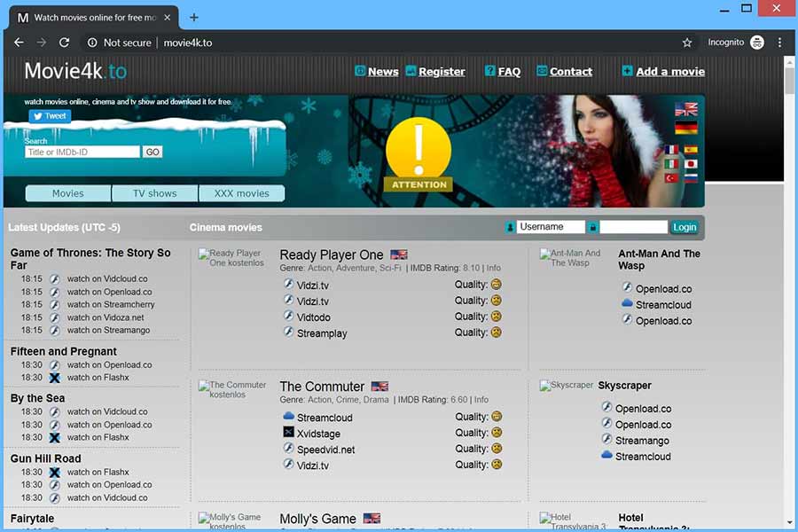Screen dimensions: 798x532
Task: Choose the Spanish flag language option
Action: pos(691,150)
